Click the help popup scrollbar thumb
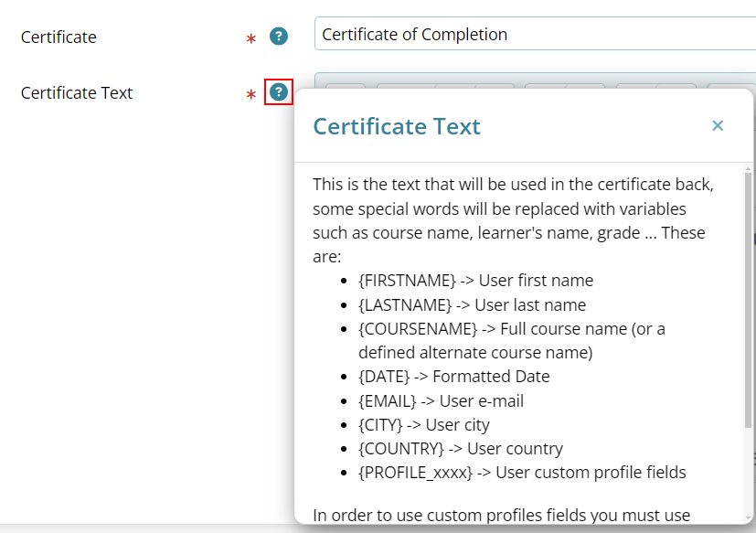 pyautogui.click(x=748, y=300)
